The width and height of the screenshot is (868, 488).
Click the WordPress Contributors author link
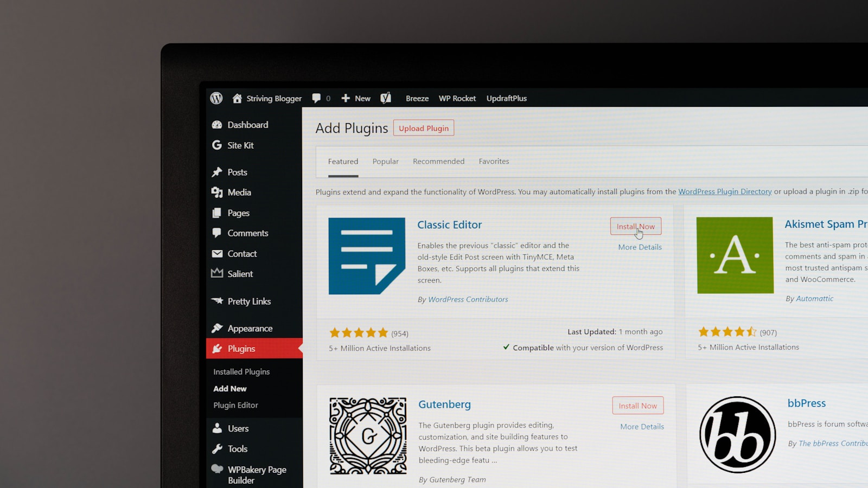tap(468, 299)
